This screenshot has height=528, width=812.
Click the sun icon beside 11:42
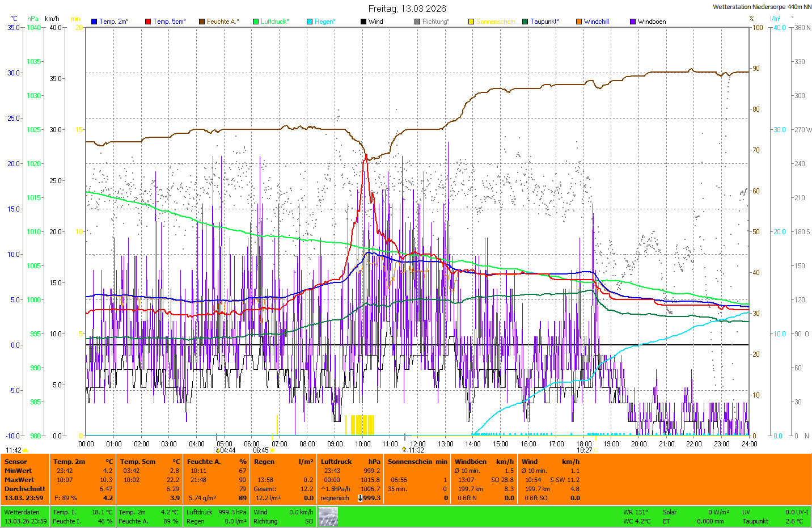(x=26, y=450)
